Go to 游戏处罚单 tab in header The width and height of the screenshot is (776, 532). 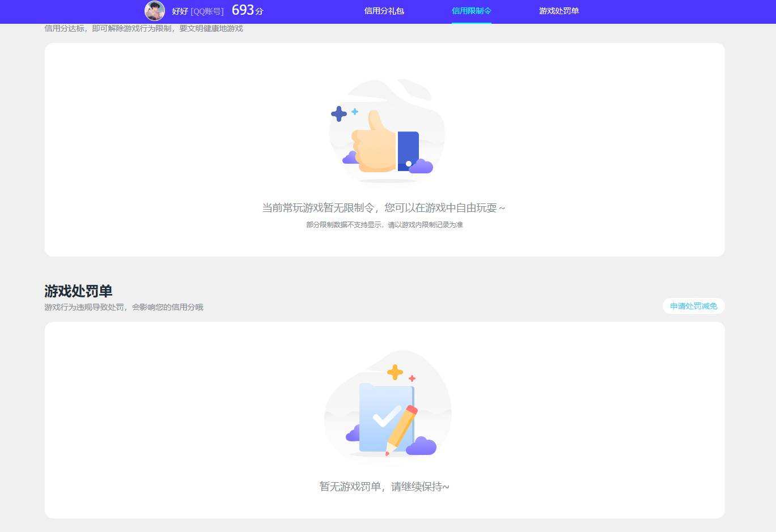559,11
